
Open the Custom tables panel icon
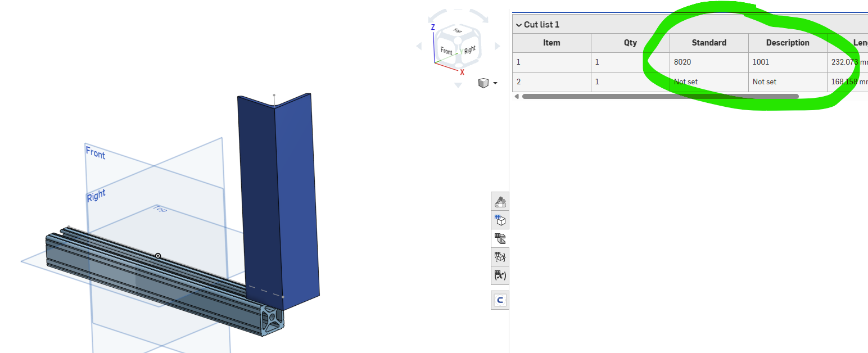point(500,257)
